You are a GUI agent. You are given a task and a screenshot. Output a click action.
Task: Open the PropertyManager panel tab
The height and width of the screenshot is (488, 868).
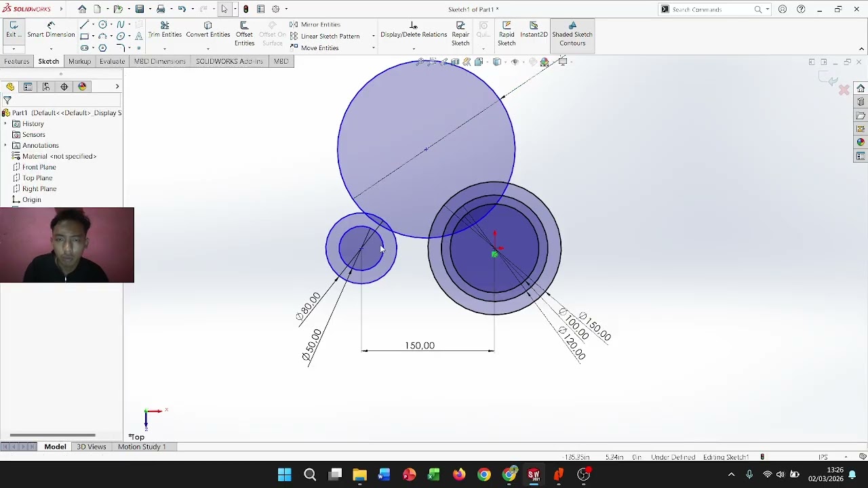point(28,87)
